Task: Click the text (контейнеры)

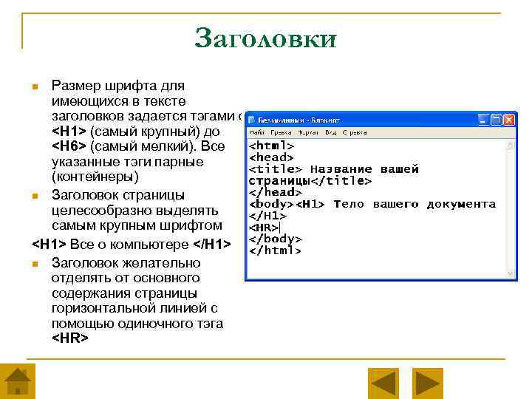Action: coord(95,177)
